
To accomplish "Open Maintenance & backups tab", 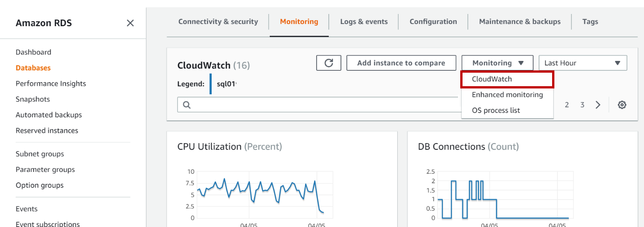I will tap(520, 22).
